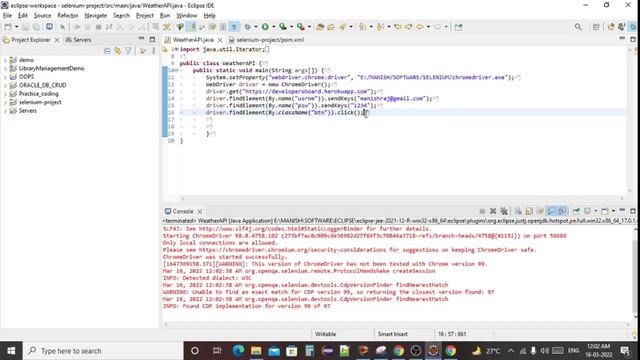Close the WeatherAPI.java editor tab
Image resolution: width=640 pixels, height=360 pixels.
point(220,40)
